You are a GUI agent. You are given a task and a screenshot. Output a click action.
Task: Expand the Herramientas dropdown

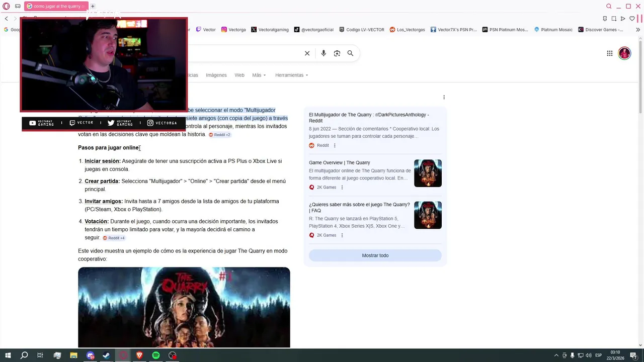tap(291, 75)
